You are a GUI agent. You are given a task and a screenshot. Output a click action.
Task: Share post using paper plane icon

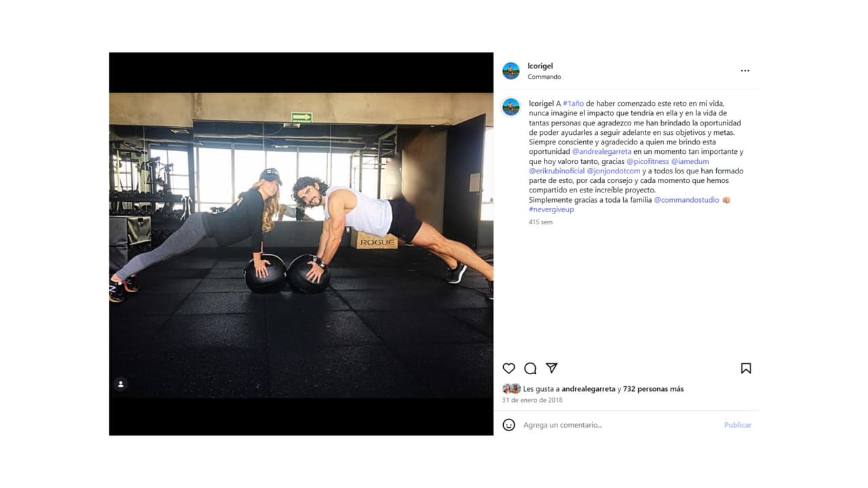pos(551,368)
